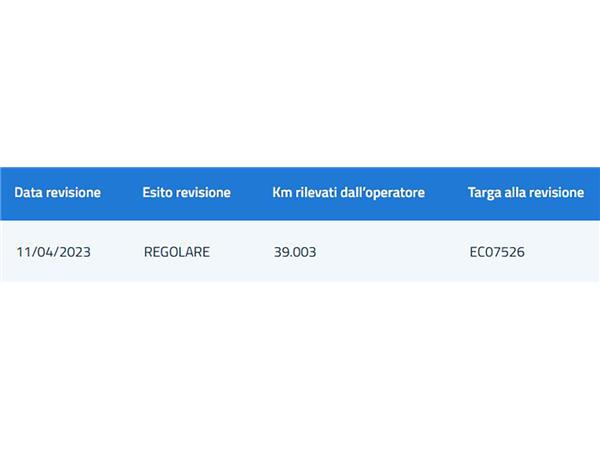Sort by the Data revisione column header
This screenshot has height=450, width=600.
[x=57, y=192]
